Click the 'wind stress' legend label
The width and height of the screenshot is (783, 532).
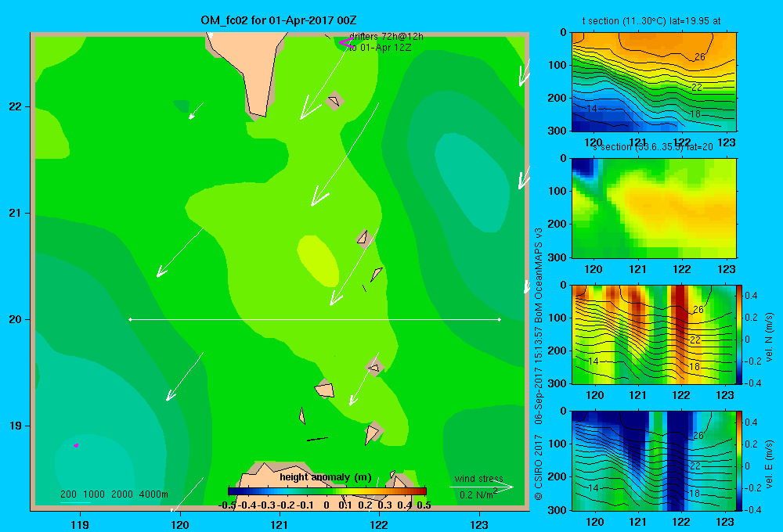(479, 478)
